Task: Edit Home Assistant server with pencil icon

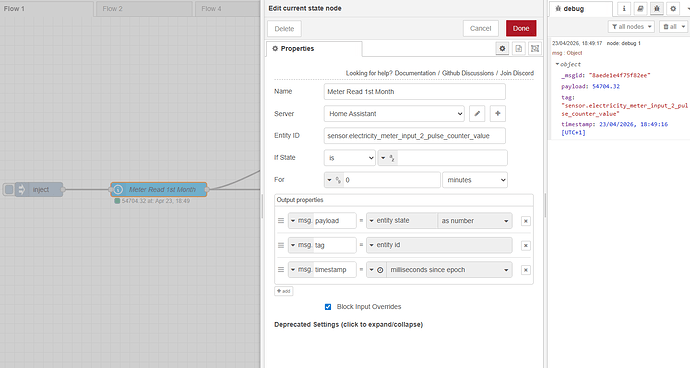Action: (477, 114)
